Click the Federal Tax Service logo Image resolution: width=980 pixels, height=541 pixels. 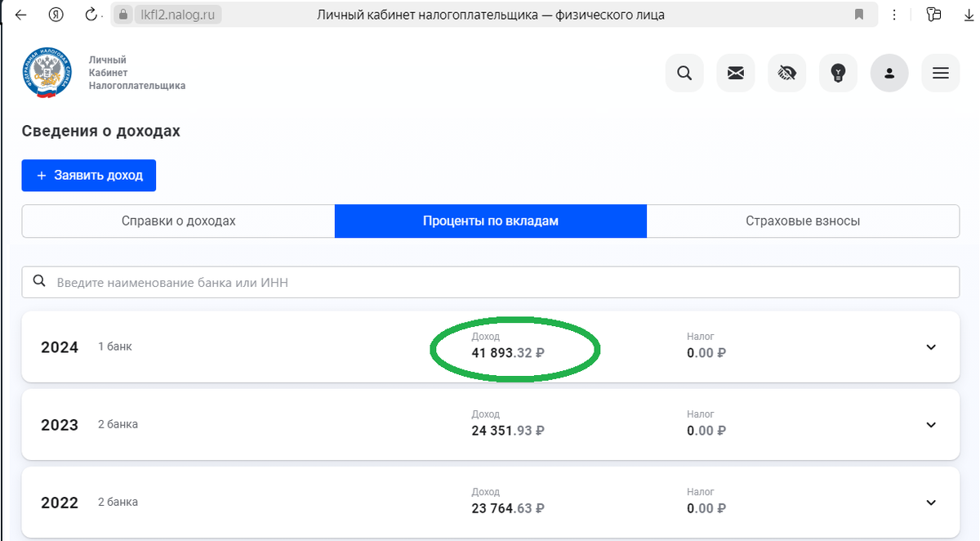point(47,73)
